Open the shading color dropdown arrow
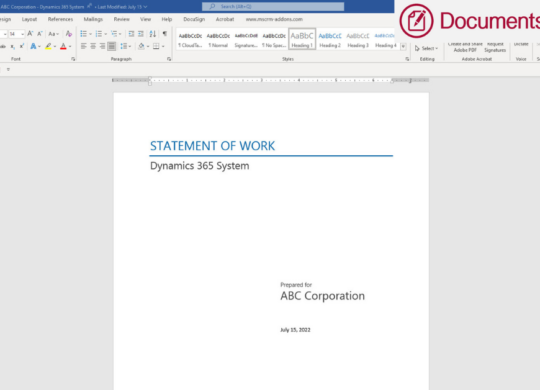This screenshot has height=390, width=540. pyautogui.click(x=148, y=47)
